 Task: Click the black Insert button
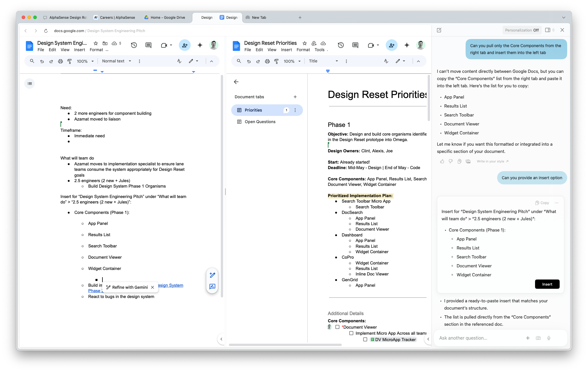click(x=547, y=284)
